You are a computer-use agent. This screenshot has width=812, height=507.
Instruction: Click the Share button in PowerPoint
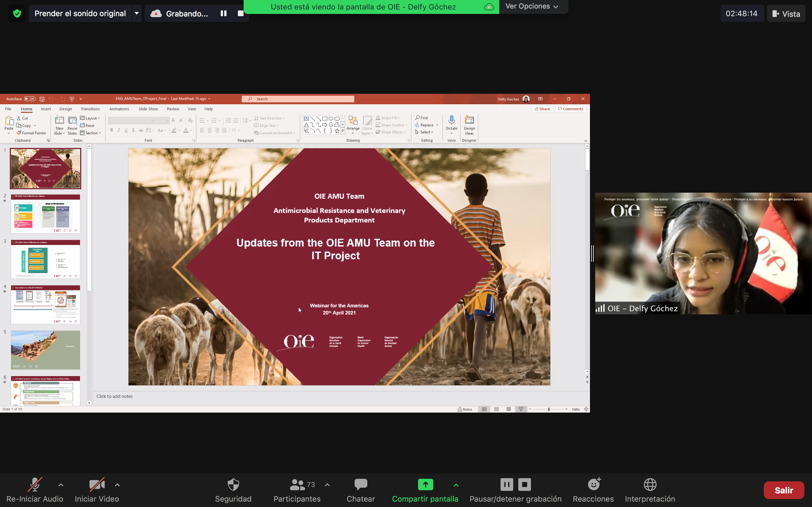tap(542, 109)
